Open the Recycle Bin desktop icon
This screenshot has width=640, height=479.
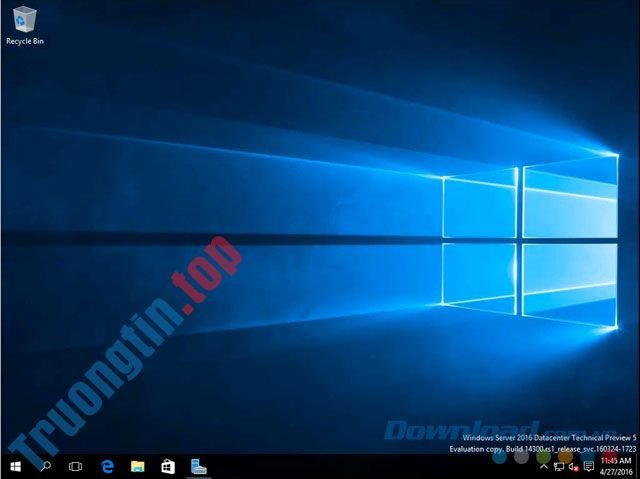(x=24, y=25)
